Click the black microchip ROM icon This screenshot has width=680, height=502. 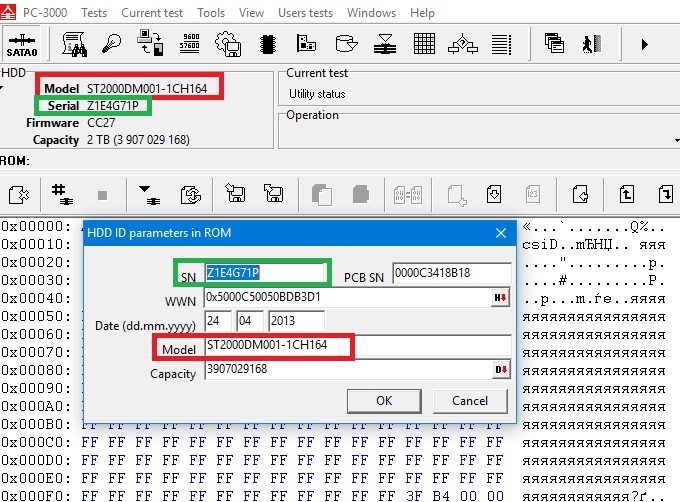coord(268,44)
